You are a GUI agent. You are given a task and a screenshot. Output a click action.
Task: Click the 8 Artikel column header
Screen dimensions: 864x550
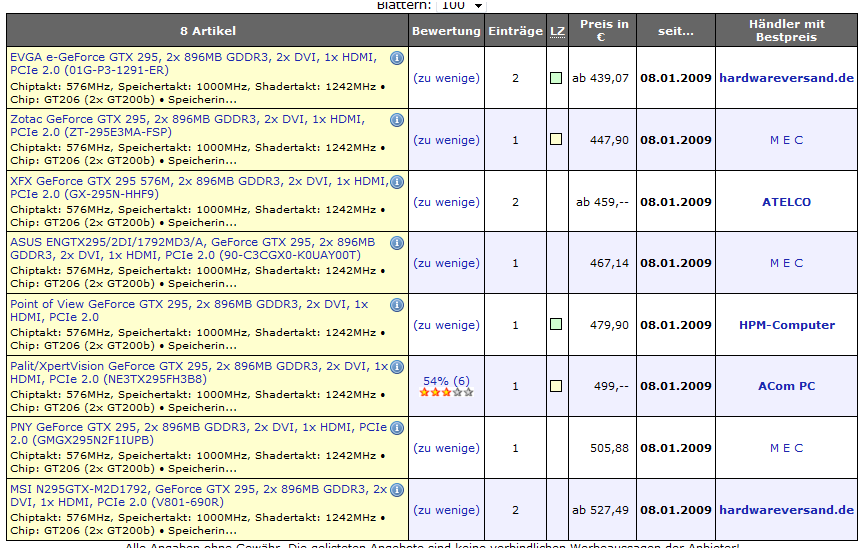pyautogui.click(x=208, y=31)
